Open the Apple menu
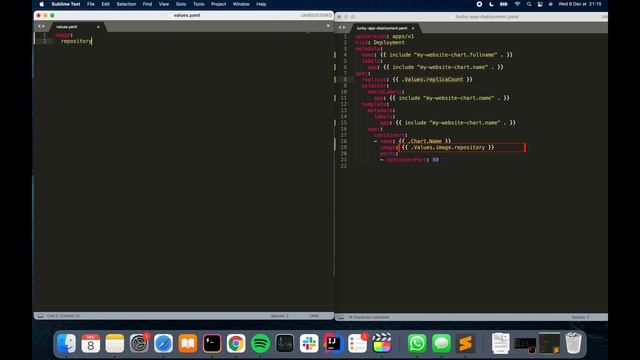Image resolution: width=640 pixels, height=360 pixels. pyautogui.click(x=42, y=4)
